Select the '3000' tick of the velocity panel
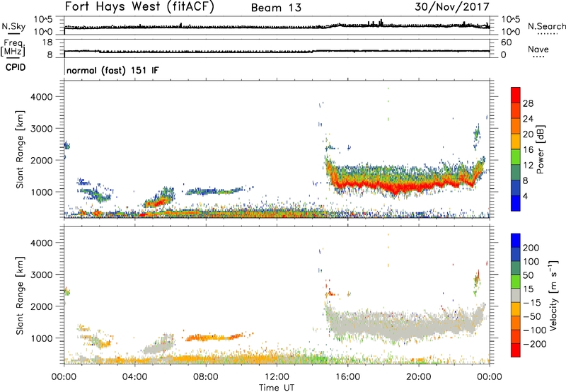Screen dimensions: 566x392 pos(42,275)
